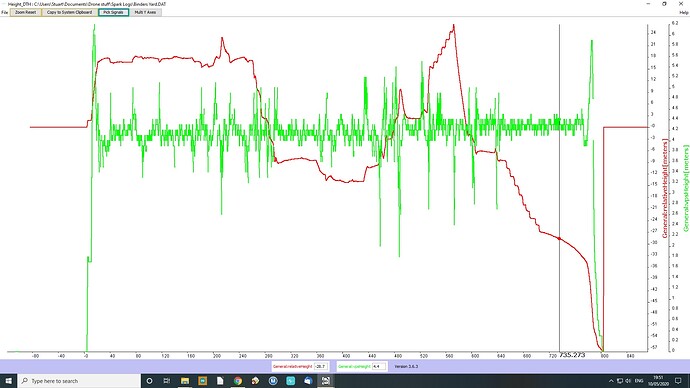Click the taskbar search box
The width and height of the screenshot is (690, 388).
(79, 381)
